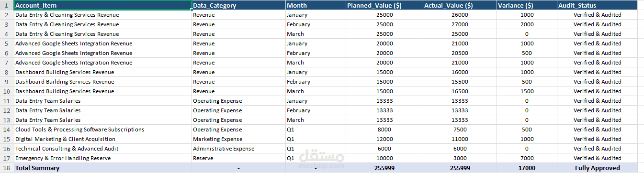Click the Actual_Value cell showing 20500

tap(460, 53)
